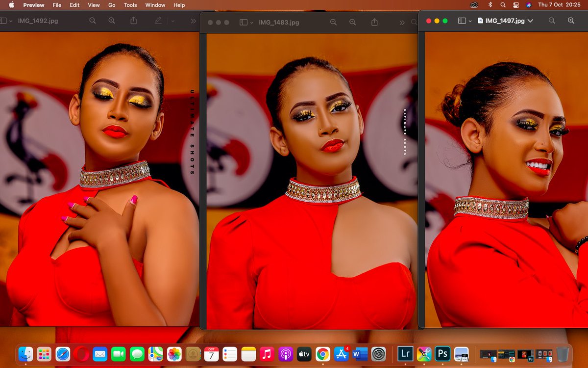Open Photos app from the Dock
The image size is (588, 368).
point(174,354)
